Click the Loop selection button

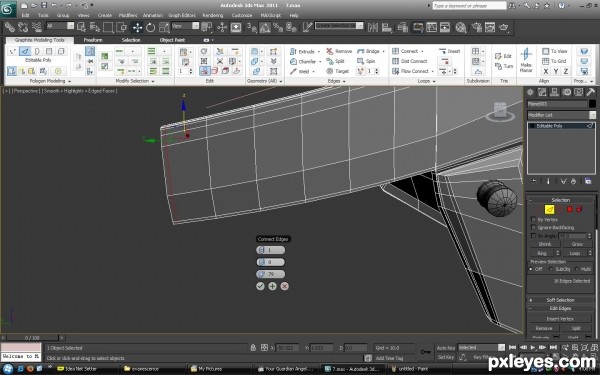click(574, 253)
